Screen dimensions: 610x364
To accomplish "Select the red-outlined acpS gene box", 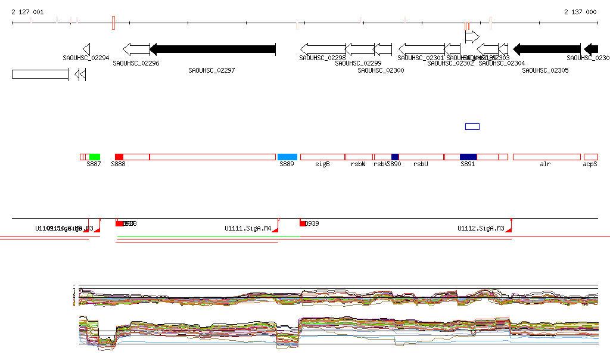I will 591,157.
